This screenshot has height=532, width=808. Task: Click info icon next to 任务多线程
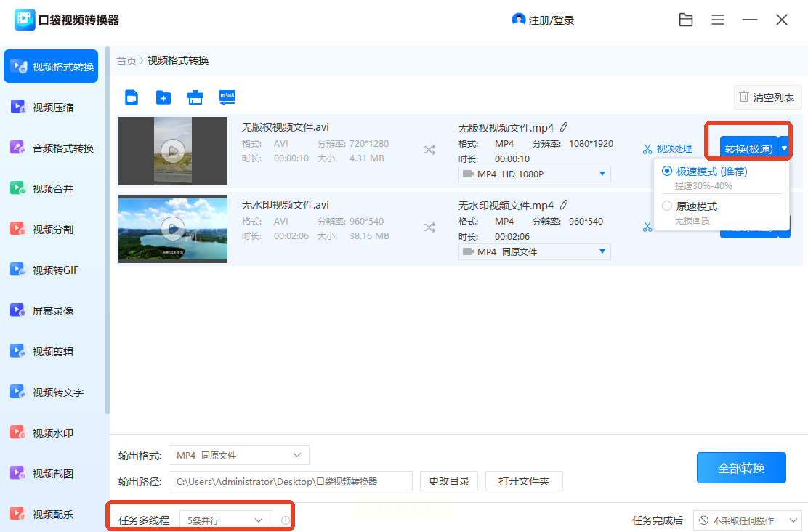[x=286, y=520]
